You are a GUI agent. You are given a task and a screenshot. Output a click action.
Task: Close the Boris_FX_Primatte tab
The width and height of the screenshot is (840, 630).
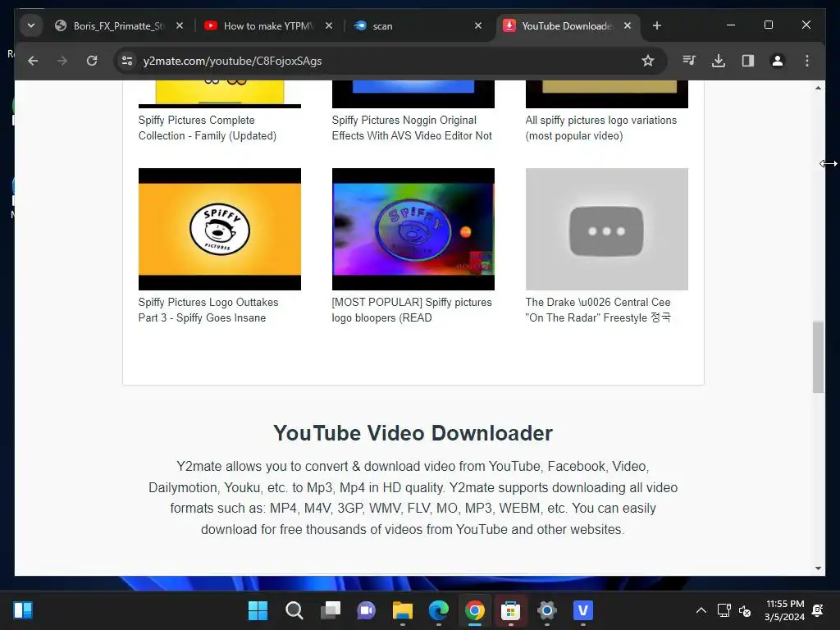180,25
